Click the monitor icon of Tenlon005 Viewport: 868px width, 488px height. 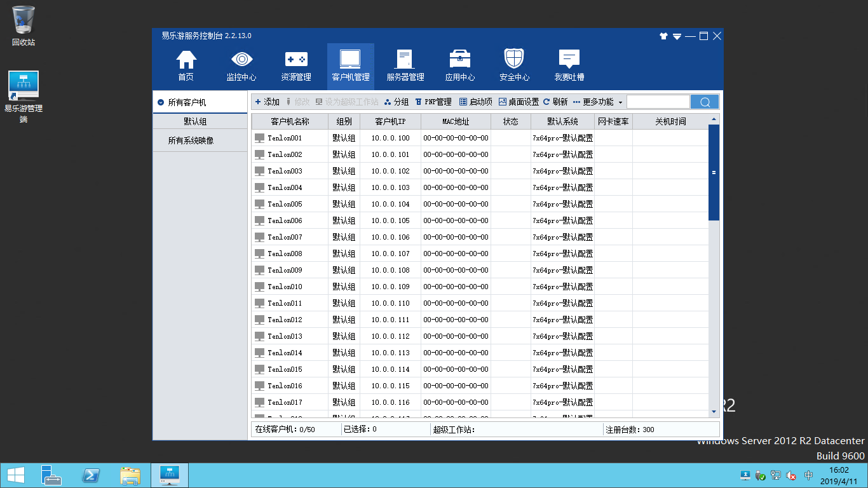(x=259, y=204)
